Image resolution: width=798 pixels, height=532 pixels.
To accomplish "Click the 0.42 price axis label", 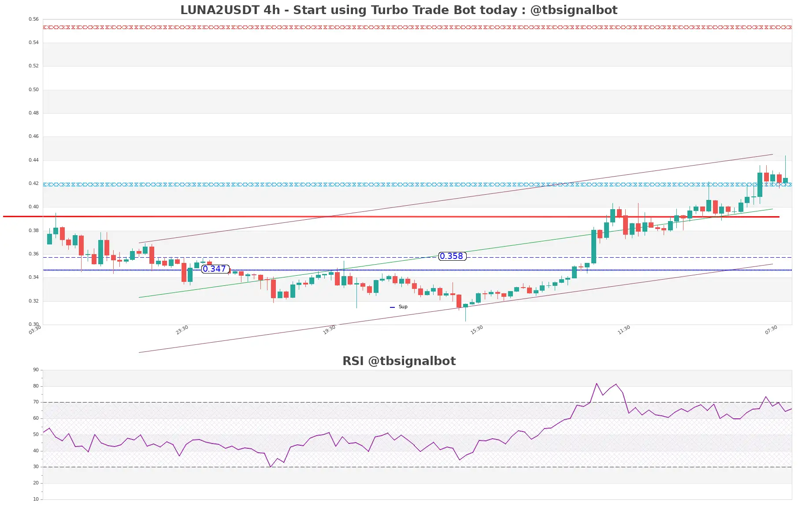I will [x=33, y=184].
